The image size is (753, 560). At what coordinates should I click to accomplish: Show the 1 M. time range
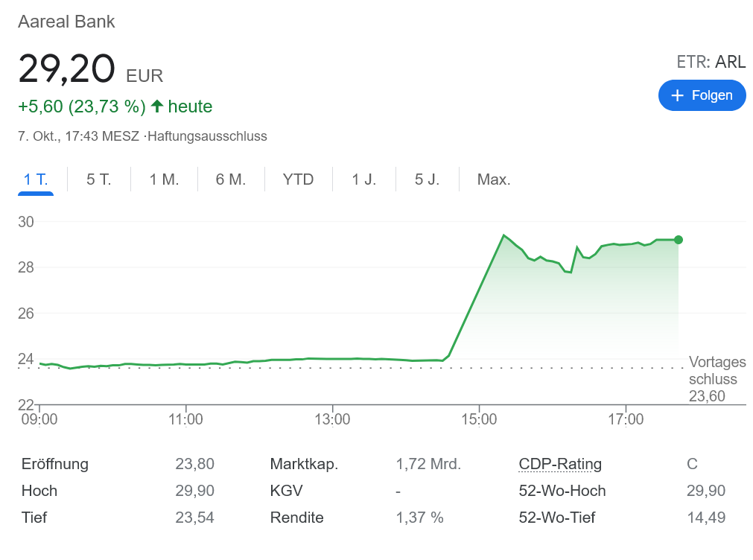coord(164,179)
